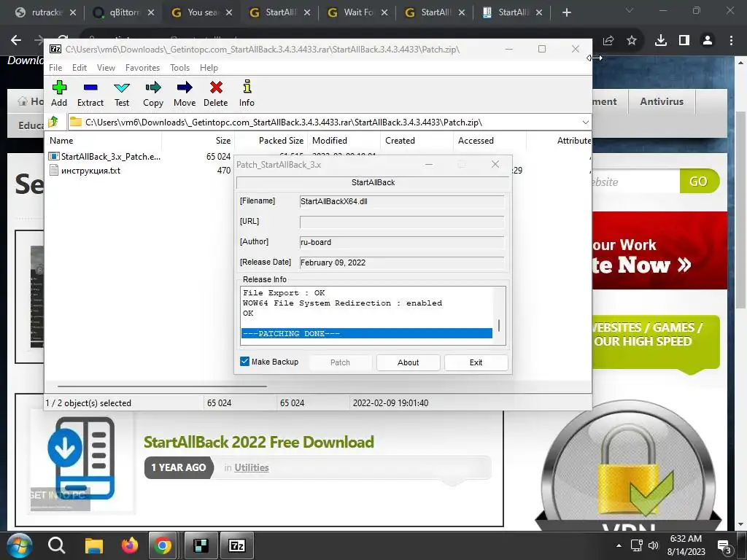Viewport: 747px width, 560px height.
Task: Go back in Chrome browser
Action: coord(16,41)
